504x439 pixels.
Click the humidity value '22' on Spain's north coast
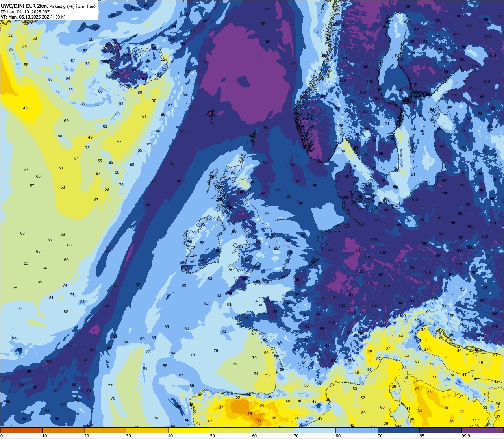pos(238,398)
